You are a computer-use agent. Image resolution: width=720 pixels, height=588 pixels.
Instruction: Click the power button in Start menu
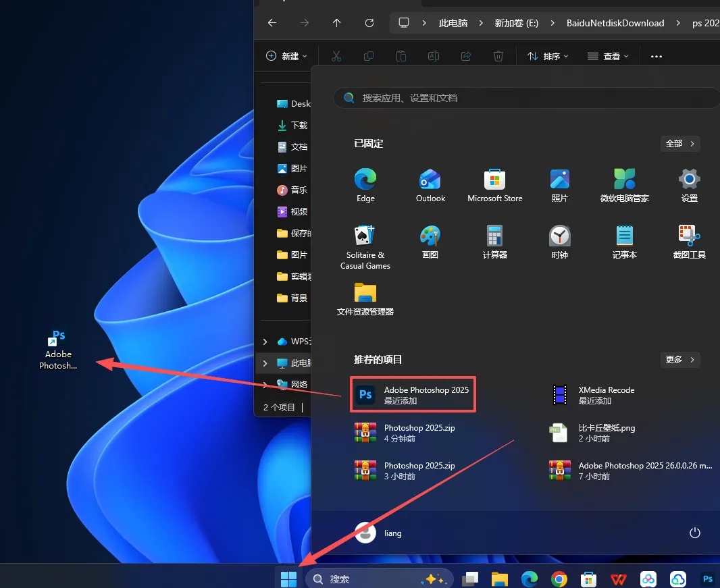click(695, 533)
